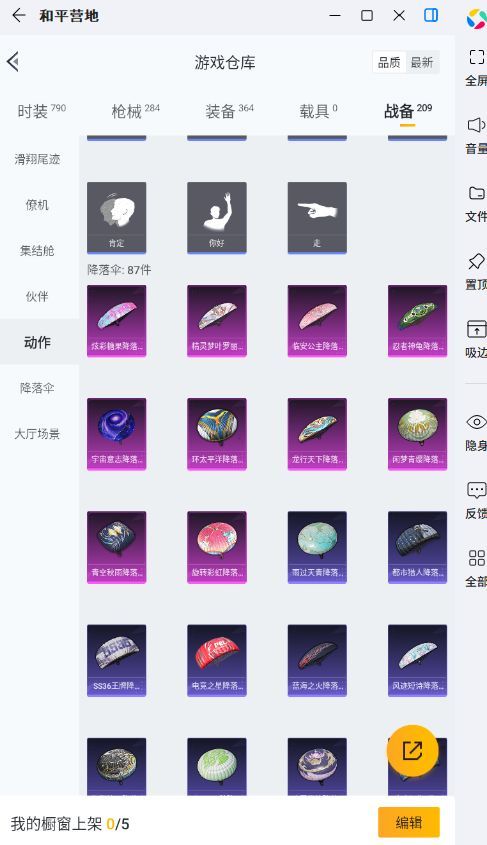The height and width of the screenshot is (845, 487).
Task: Open the 全部 grid icon in the sidebar
Action: [477, 558]
